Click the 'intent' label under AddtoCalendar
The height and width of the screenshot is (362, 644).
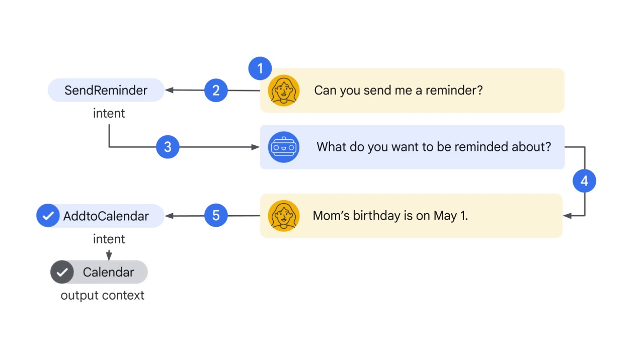(x=109, y=239)
